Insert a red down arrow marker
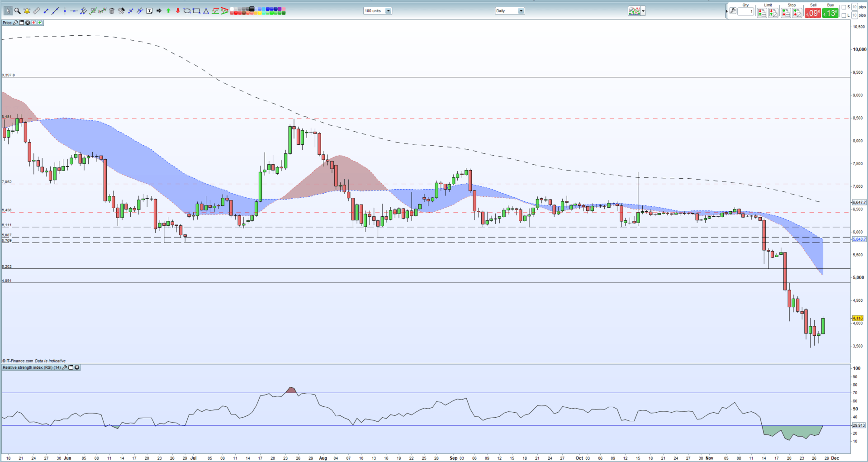The height and width of the screenshot is (462, 868). tap(178, 11)
